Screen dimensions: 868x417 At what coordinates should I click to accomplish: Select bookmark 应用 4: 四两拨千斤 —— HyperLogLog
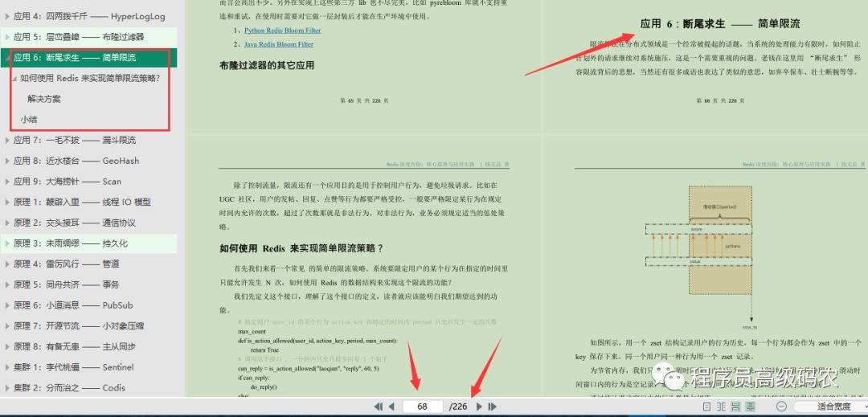(x=89, y=17)
